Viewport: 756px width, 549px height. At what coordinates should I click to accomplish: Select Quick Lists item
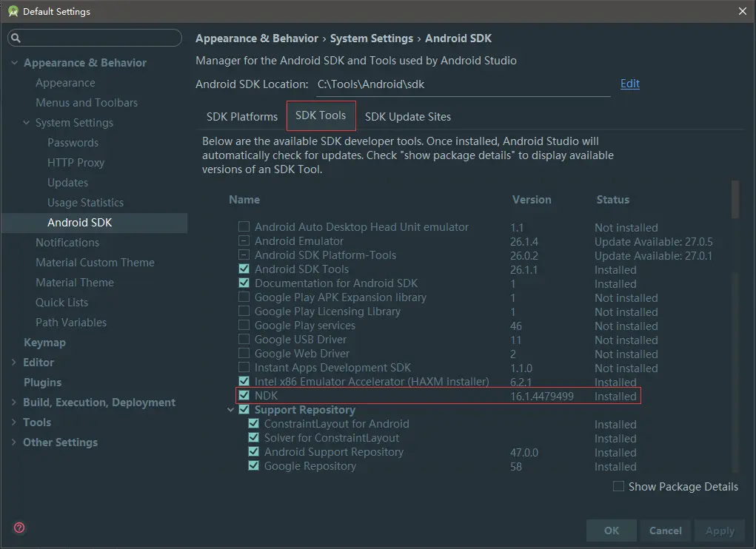(61, 303)
